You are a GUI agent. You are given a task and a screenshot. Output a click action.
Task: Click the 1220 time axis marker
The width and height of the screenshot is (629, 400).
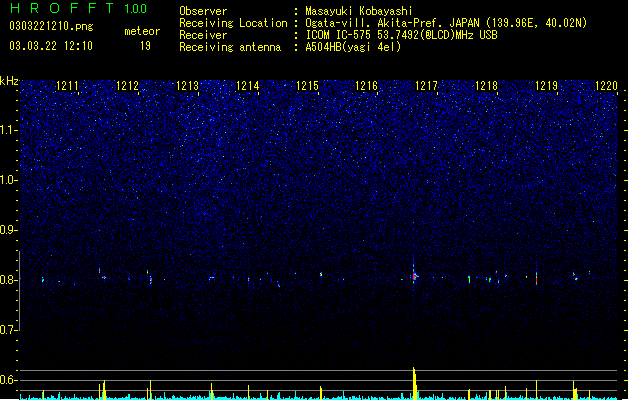(x=607, y=86)
